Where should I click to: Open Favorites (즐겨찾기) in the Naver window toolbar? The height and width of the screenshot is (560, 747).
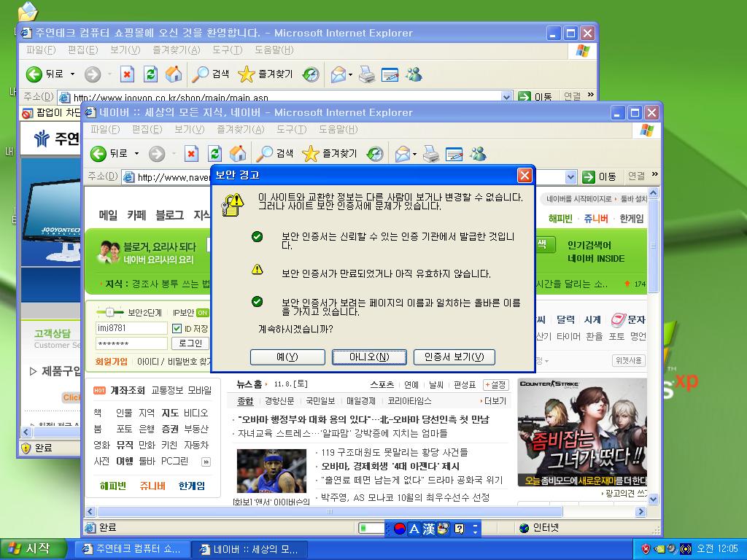(330, 153)
